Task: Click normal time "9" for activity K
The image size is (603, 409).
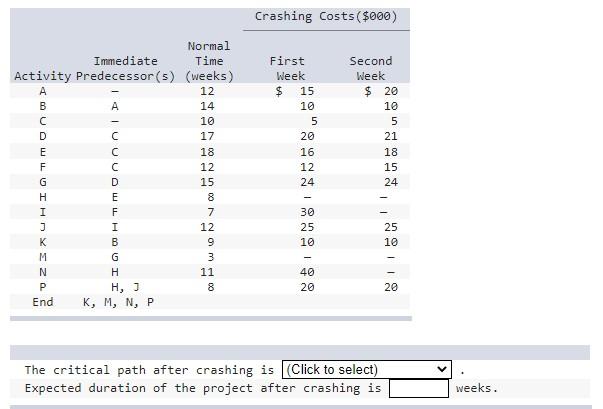Action: point(210,242)
